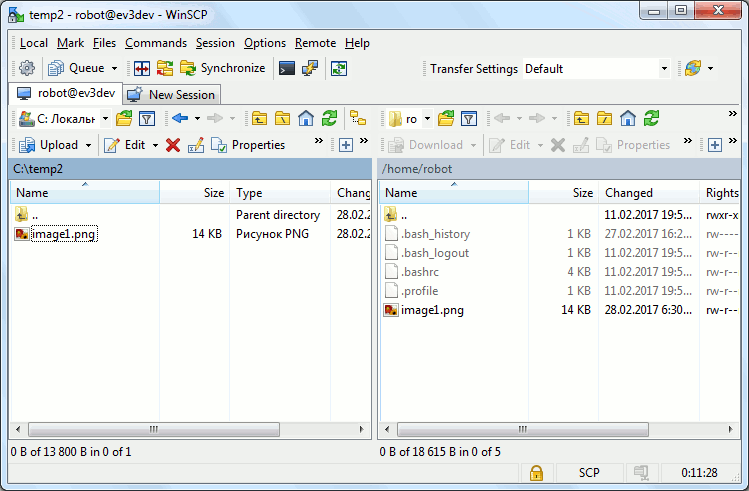Click the Upload button
Screen dimensions: 749x491
tap(49, 145)
